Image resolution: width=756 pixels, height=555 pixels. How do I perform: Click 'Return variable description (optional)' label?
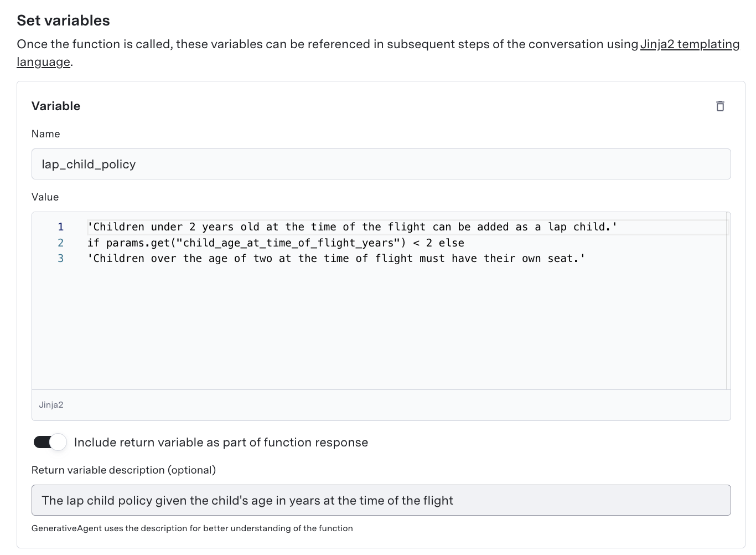click(123, 470)
